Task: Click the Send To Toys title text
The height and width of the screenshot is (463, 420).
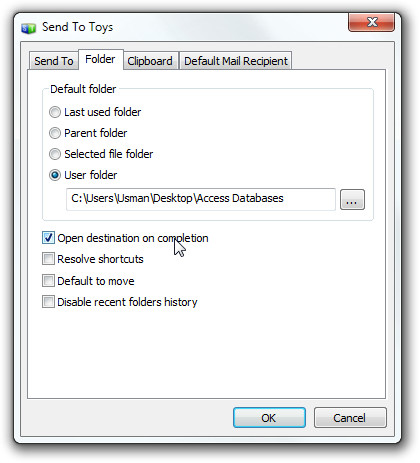Action: (x=77, y=27)
